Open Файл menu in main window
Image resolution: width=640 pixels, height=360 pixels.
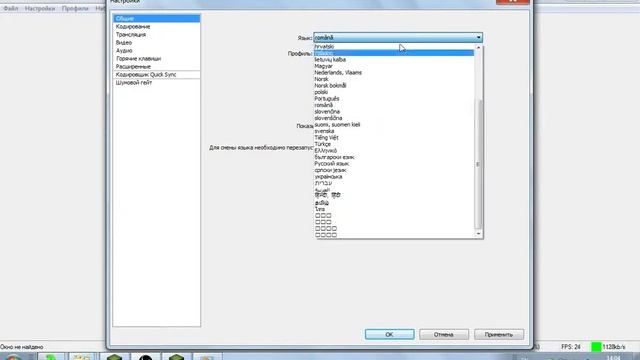tap(11, 8)
